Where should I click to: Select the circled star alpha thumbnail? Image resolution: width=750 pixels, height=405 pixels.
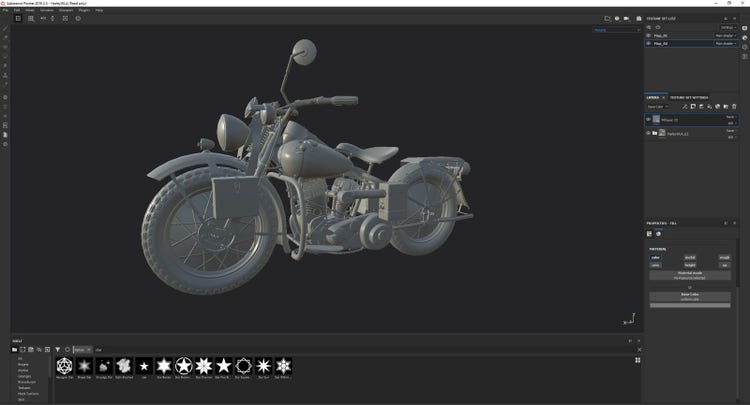coord(184,366)
